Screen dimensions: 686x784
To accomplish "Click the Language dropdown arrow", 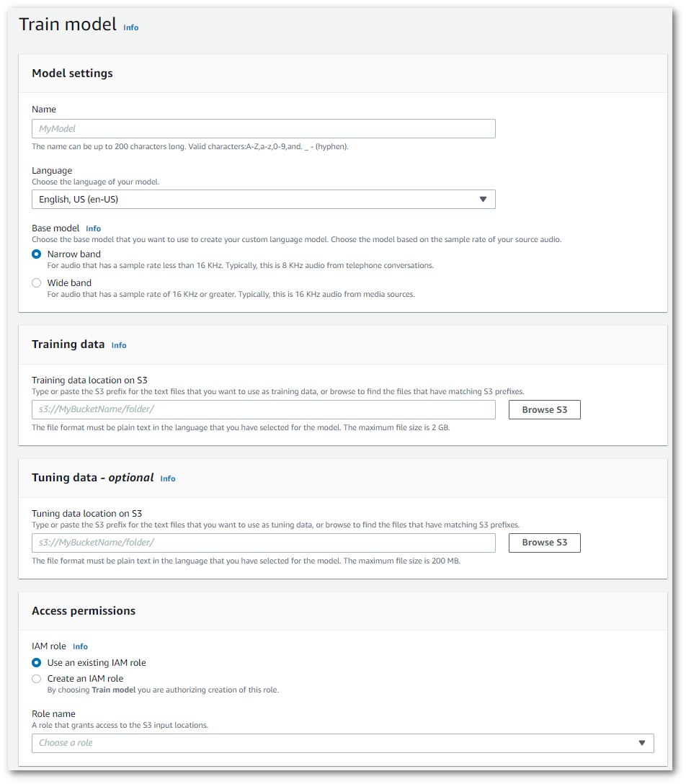I will pos(483,199).
